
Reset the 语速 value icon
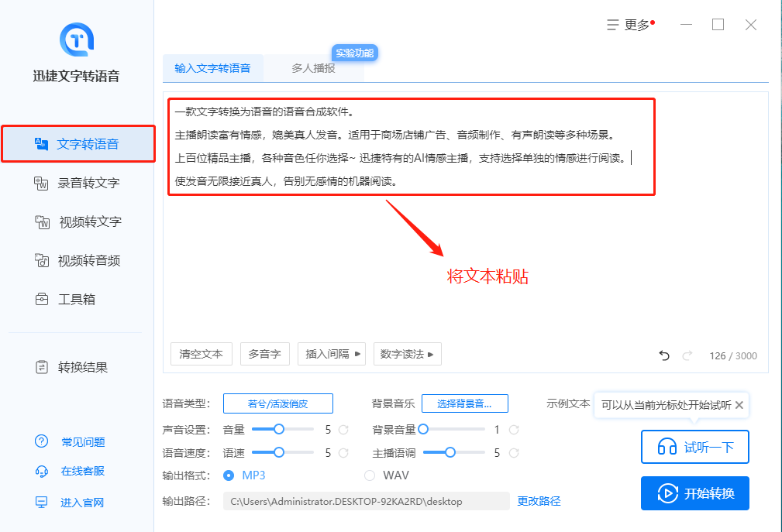(343, 453)
